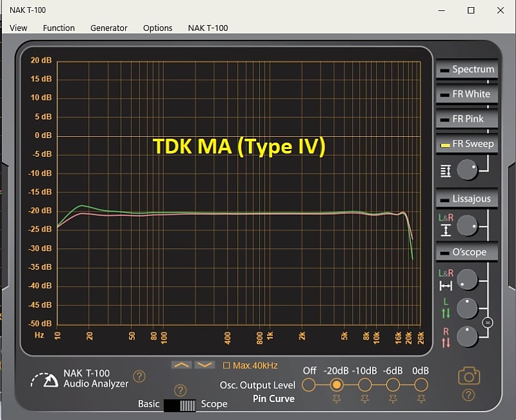
Task: Pin the curve for the 0dB level
Action: coord(421,399)
